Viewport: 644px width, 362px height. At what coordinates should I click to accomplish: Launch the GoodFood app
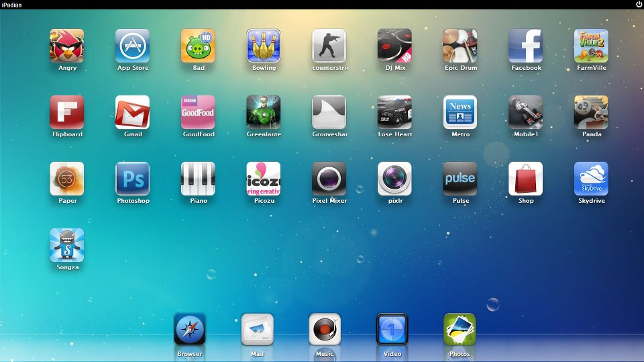pyautogui.click(x=198, y=112)
